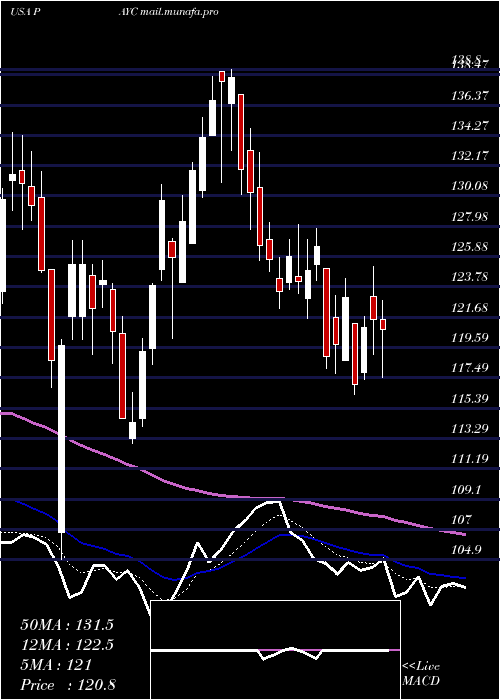Click the 113.29 price axis label
The image size is (500, 700).
tap(470, 429)
